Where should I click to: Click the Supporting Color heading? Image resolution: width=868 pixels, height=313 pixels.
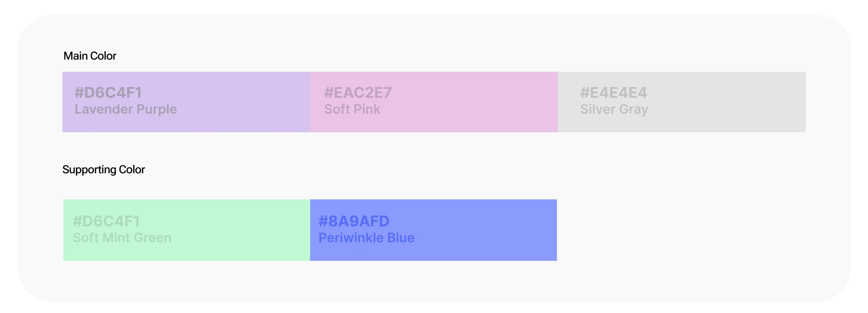tap(103, 170)
